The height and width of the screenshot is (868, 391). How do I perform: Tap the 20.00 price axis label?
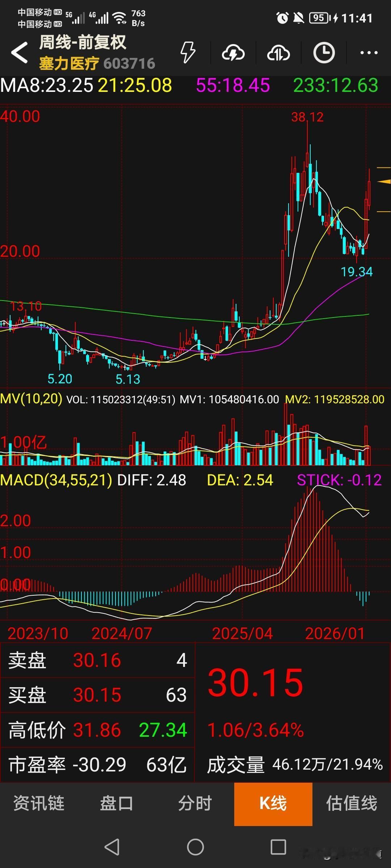click(20, 251)
